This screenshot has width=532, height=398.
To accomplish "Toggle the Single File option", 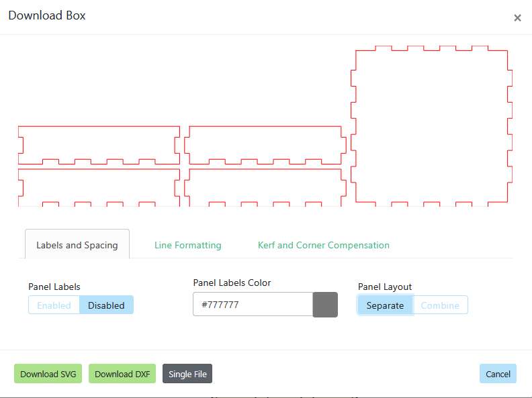I will 187,374.
